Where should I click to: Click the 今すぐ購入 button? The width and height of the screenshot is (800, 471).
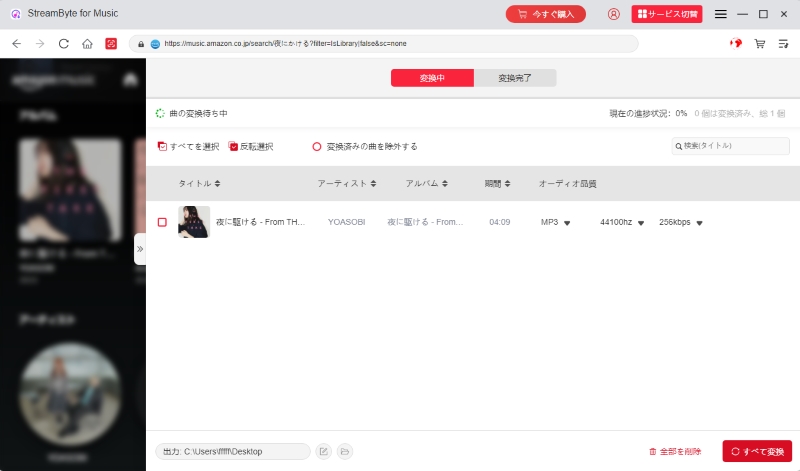coord(545,14)
